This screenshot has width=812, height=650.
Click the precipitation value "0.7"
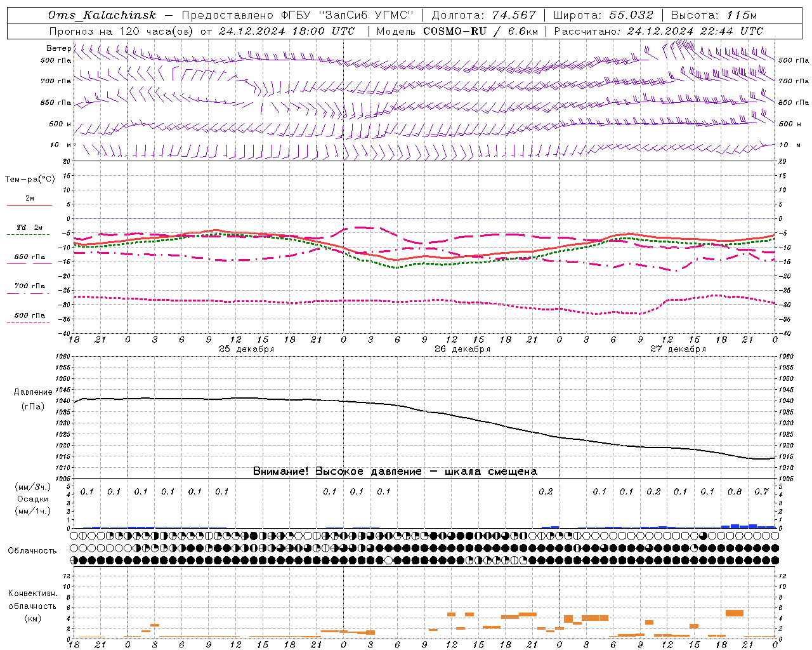pyautogui.click(x=761, y=491)
